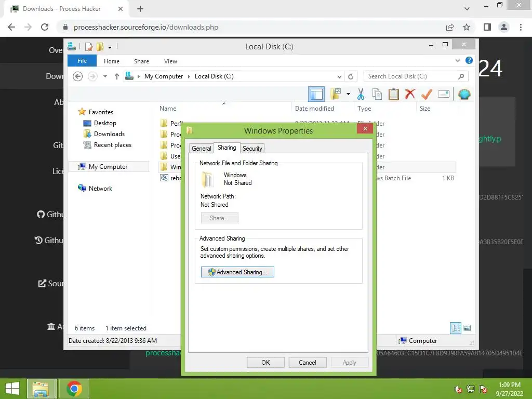Toggle the navigation pane toolbar icon

click(x=316, y=94)
